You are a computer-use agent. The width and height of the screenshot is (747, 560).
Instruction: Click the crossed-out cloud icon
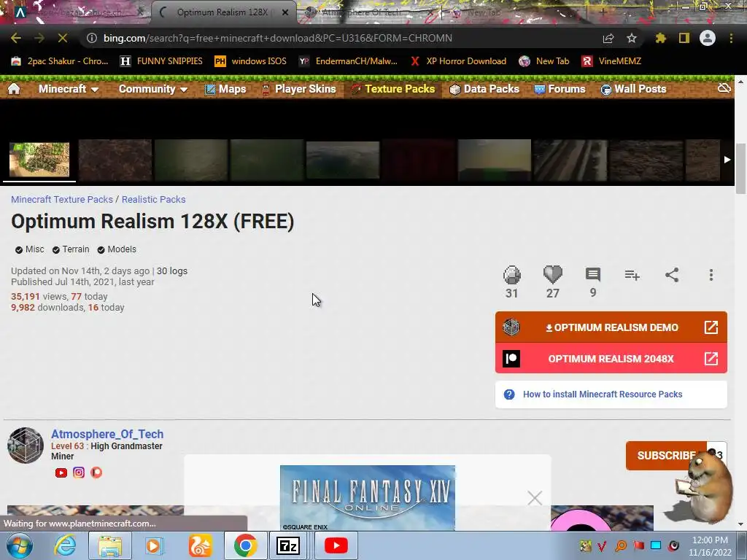click(x=724, y=88)
